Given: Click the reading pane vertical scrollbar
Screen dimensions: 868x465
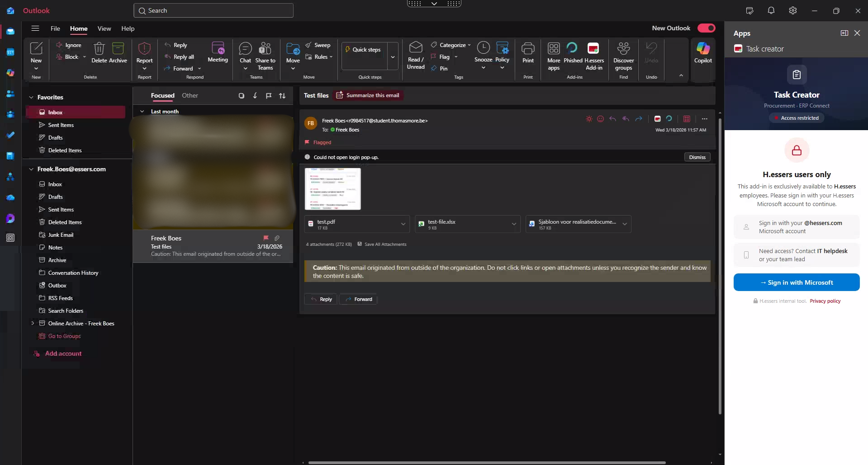Looking at the screenshot, I should 720,267.
